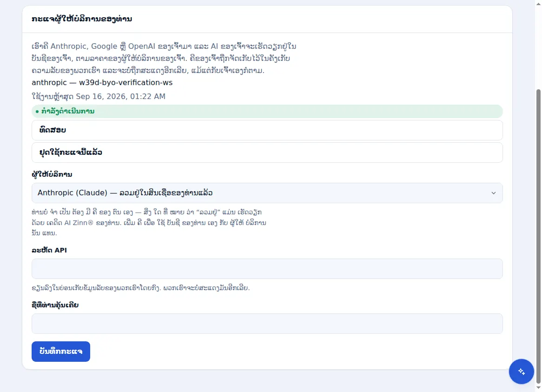Image resolution: width=542 pixels, height=392 pixels.
Task: Focus the empty input under ລະຫັດ API
Action: 267,269
